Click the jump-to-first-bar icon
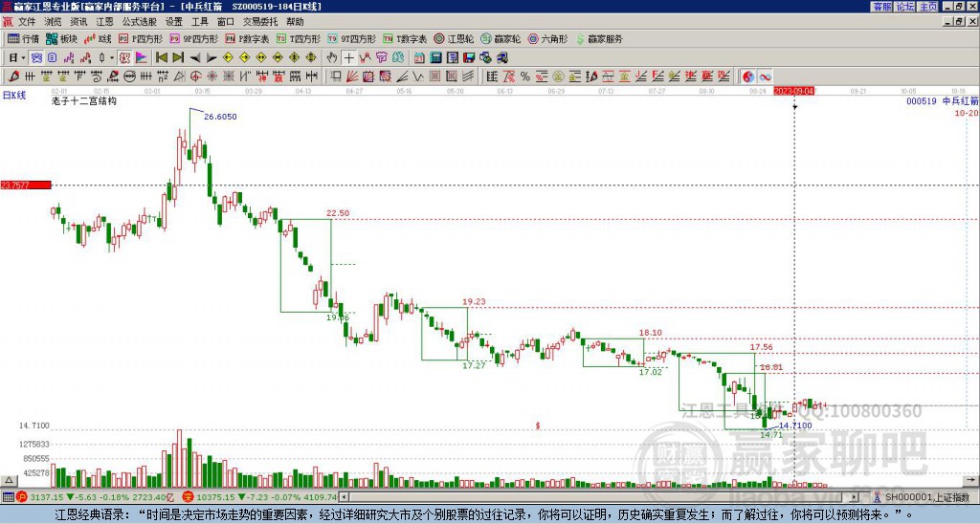 [161, 58]
